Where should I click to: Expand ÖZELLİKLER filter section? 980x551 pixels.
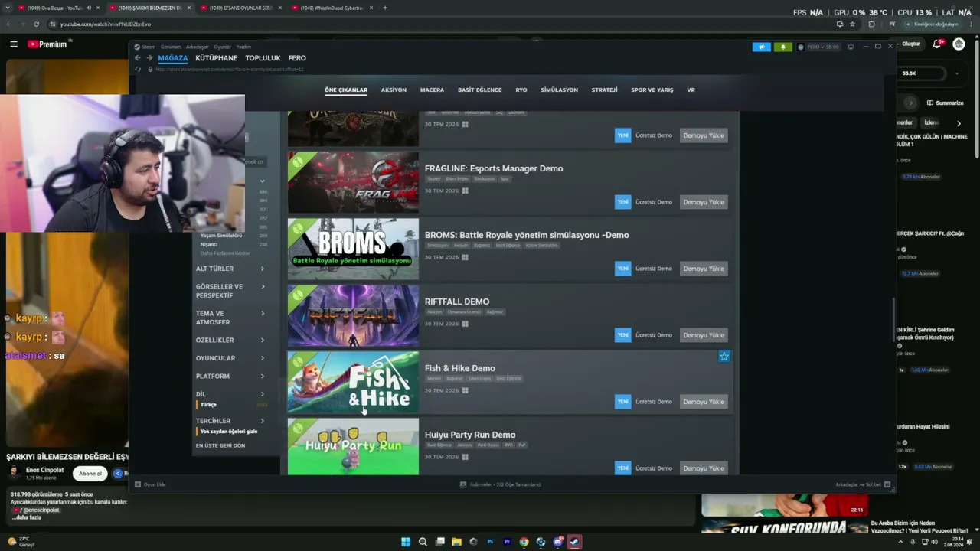[x=230, y=340]
